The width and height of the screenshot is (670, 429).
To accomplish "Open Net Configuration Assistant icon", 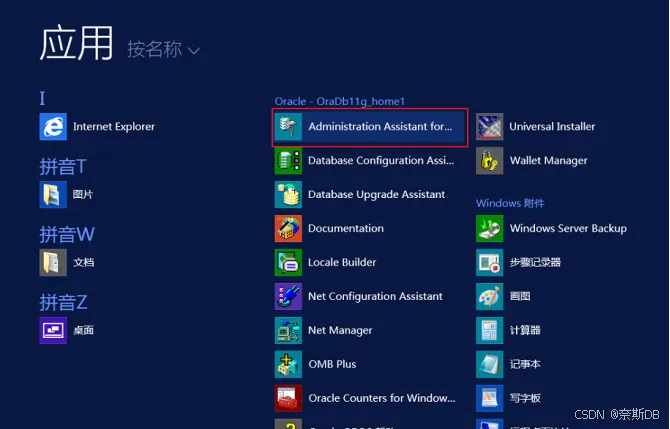I will [x=288, y=296].
